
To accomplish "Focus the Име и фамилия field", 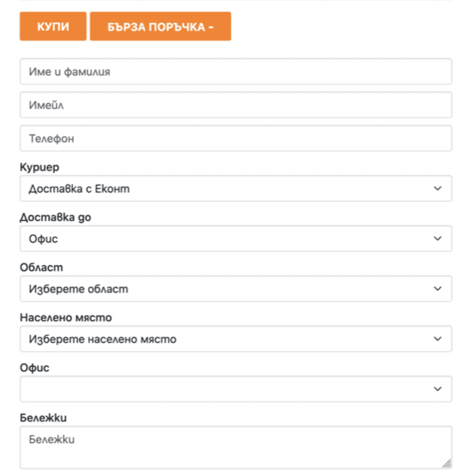I will (x=235, y=71).
